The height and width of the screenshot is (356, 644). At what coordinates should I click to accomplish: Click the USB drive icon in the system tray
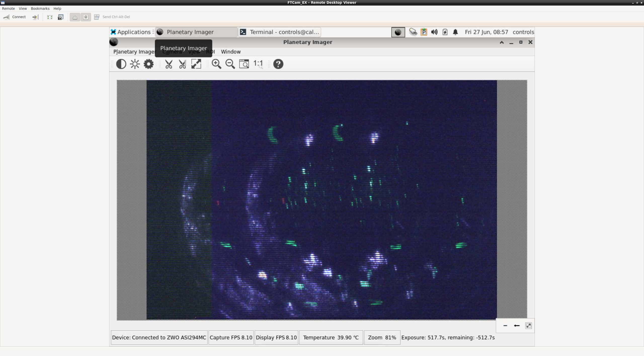[413, 32]
